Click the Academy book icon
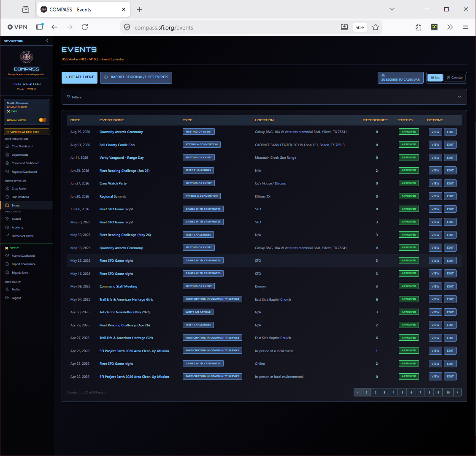 point(7,227)
